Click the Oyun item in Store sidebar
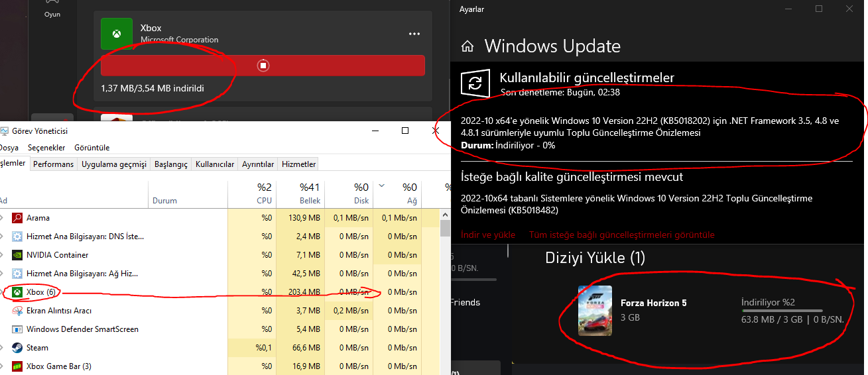Viewport: 868px width, 375px height. coord(52,15)
